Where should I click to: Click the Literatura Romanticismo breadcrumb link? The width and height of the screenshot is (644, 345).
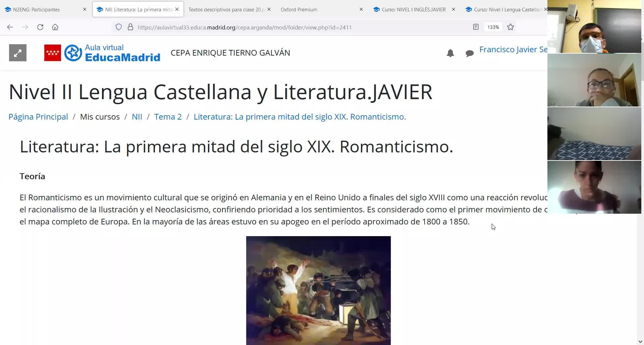(x=300, y=117)
